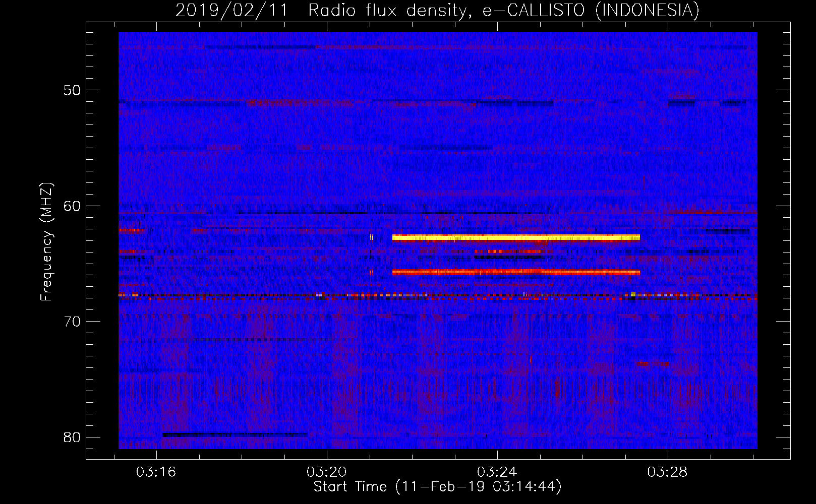Screen dimensions: 816x504
Task: Click the 03:16 time tick label
Action: click(x=156, y=472)
